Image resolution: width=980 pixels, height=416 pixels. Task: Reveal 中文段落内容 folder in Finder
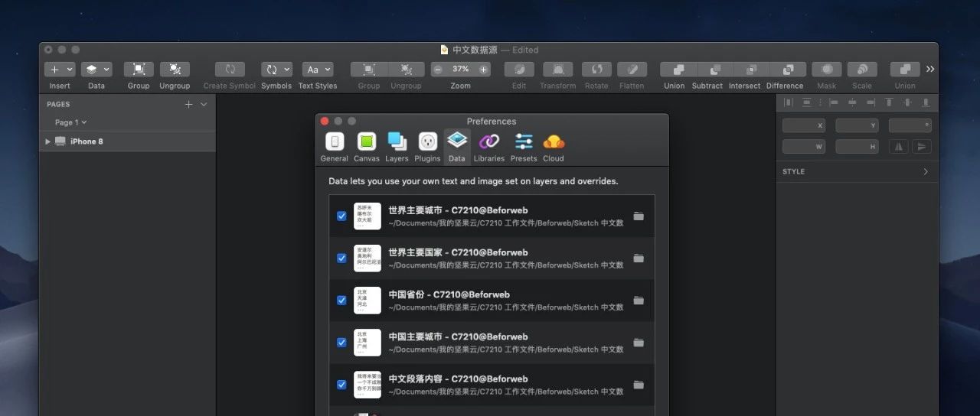[639, 385]
